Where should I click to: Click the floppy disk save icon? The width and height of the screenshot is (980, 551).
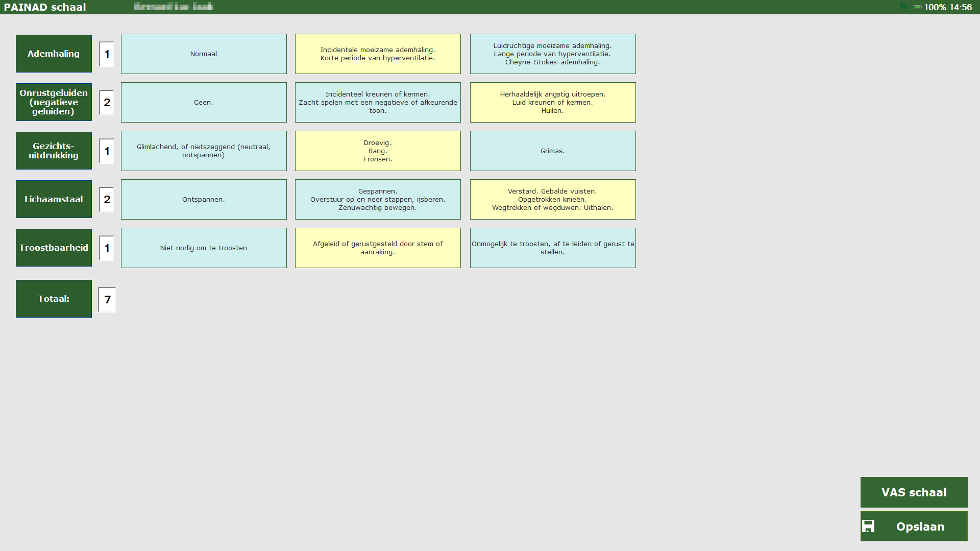pos(868,526)
